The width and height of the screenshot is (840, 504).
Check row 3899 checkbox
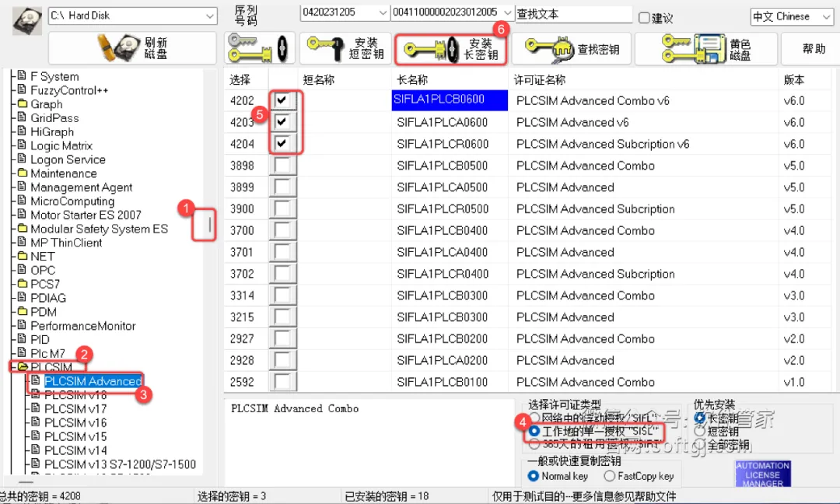click(282, 187)
